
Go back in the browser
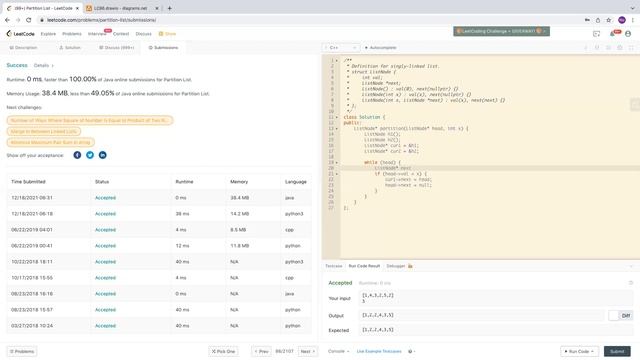click(x=7, y=20)
